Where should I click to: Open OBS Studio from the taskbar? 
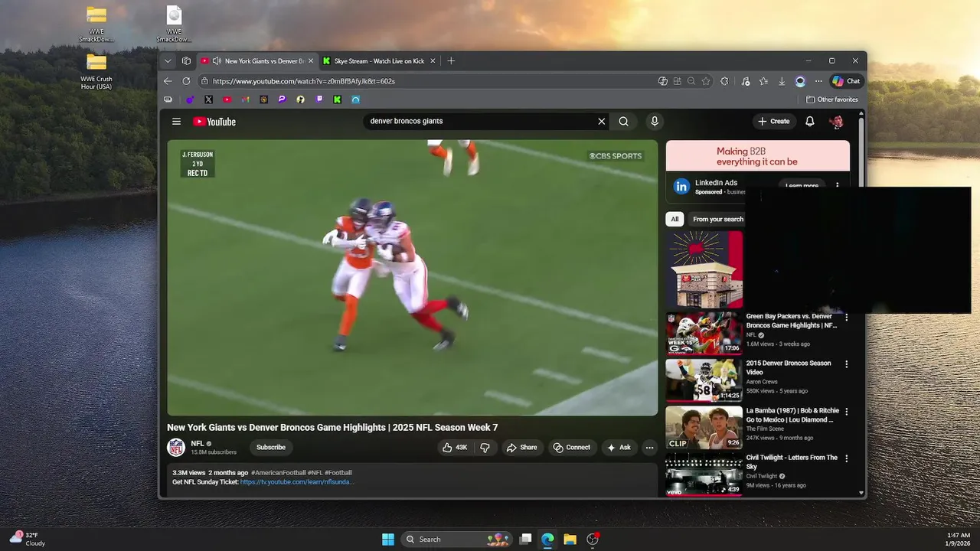[x=592, y=540]
